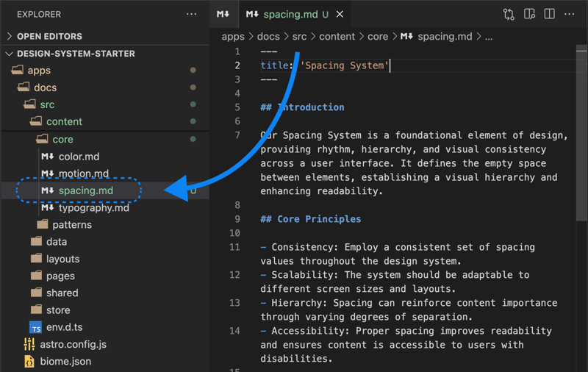Close the spacing.md tab
588x372 pixels.
(340, 14)
